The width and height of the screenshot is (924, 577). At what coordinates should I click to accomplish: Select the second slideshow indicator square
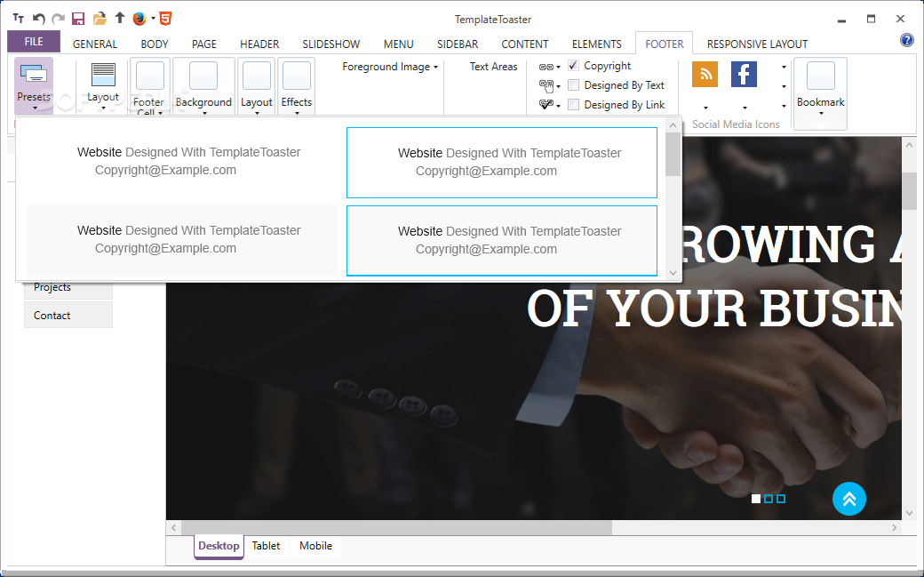tap(769, 499)
